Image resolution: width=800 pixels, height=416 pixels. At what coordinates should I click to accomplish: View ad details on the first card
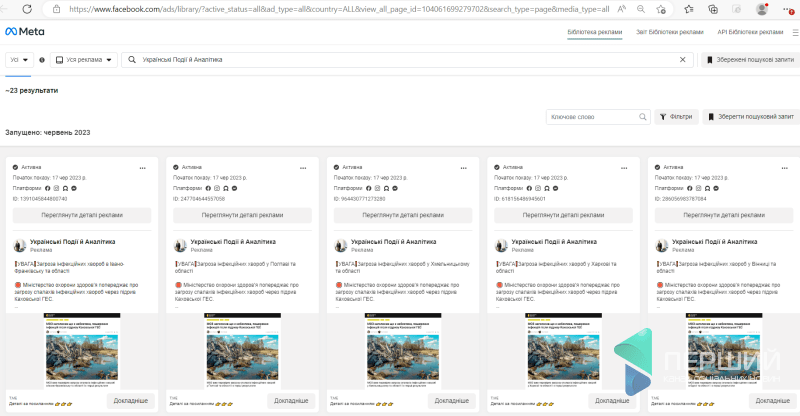click(79, 215)
